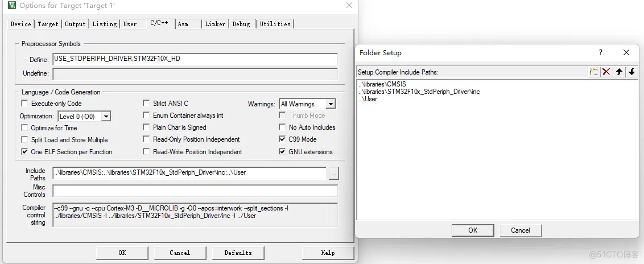
Task: Select the C/C++ tab
Action: (x=159, y=23)
